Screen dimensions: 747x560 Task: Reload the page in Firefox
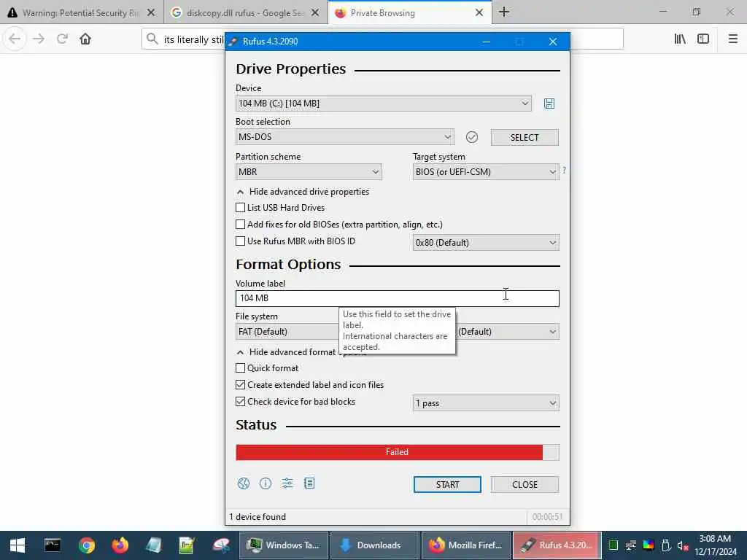point(62,39)
